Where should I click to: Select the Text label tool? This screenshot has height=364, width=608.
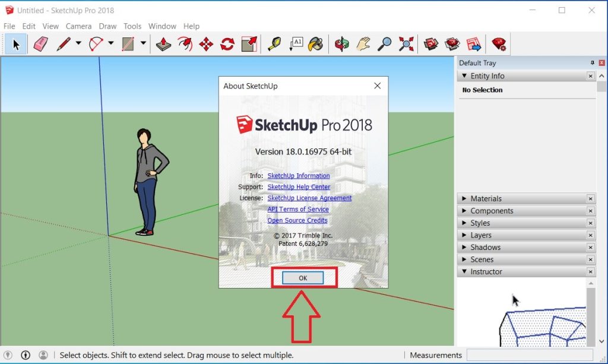tap(296, 44)
